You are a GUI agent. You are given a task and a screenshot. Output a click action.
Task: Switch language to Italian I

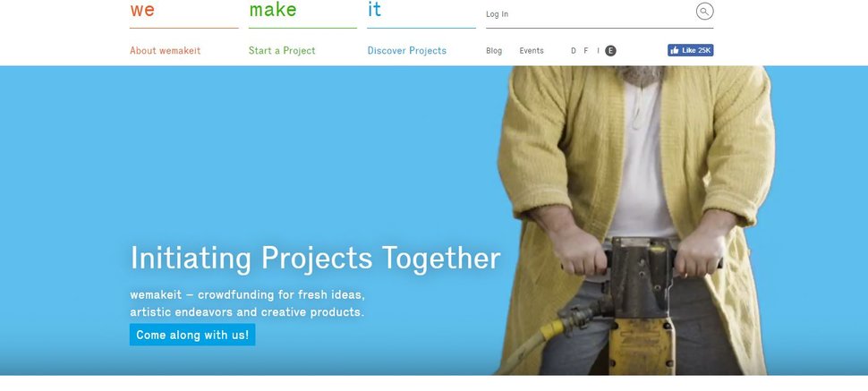tap(598, 50)
